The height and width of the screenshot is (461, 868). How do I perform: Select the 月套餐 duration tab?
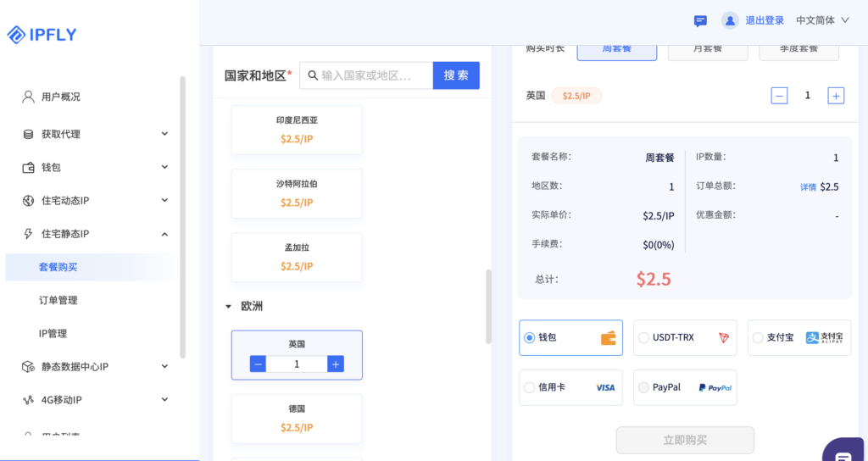pyautogui.click(x=708, y=49)
